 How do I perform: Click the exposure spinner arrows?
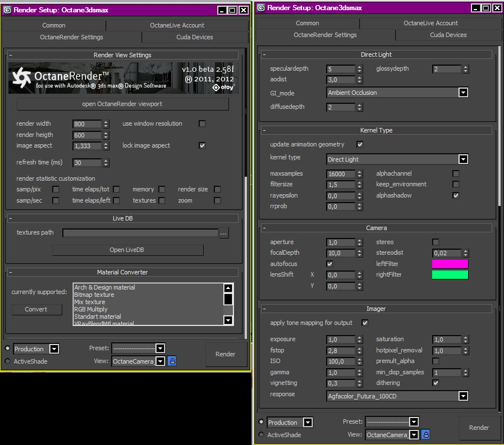[360, 340]
